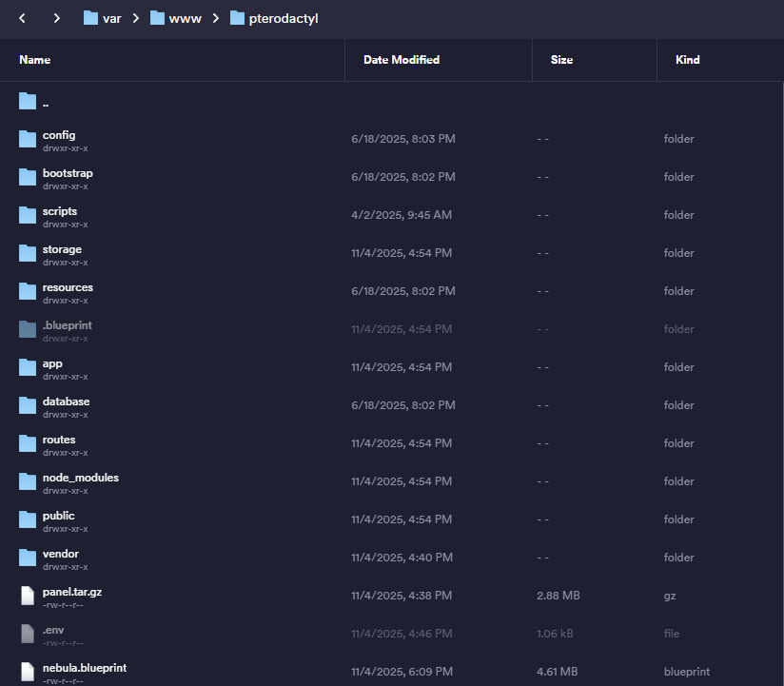Click the vendor folder icon

click(x=28, y=557)
